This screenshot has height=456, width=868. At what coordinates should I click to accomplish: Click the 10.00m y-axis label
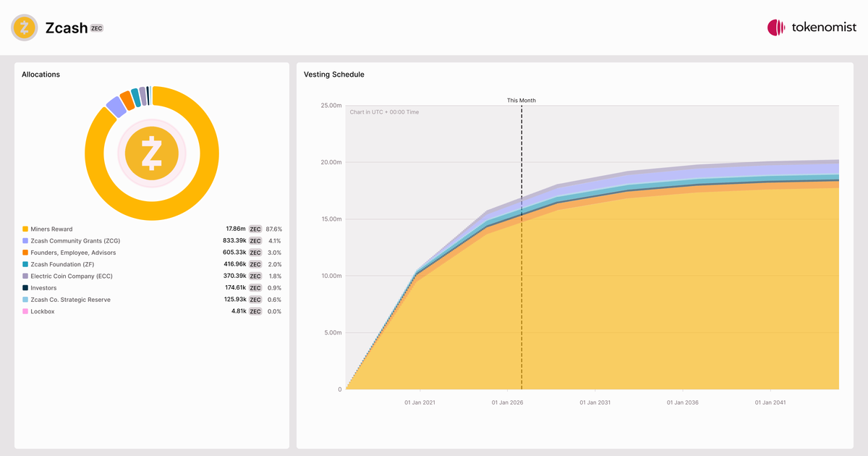(x=331, y=276)
